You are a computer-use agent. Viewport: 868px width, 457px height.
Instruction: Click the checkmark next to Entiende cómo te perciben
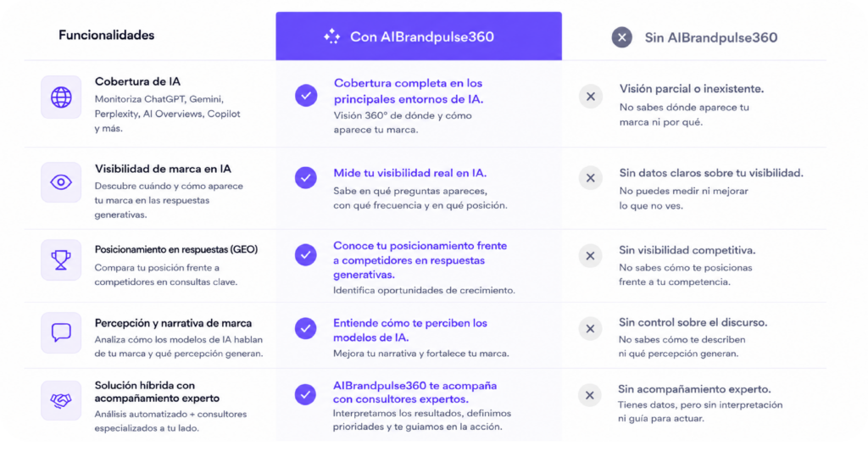click(x=305, y=328)
